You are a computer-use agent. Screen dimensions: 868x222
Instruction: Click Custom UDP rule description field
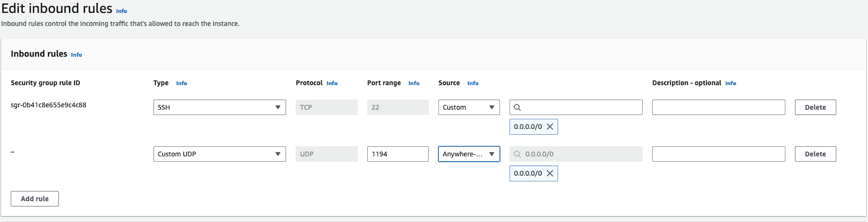[718, 154]
